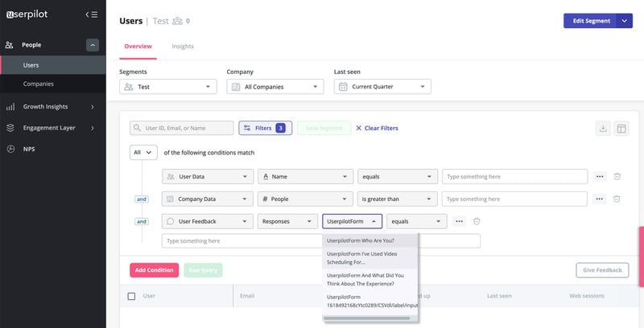Click the Edit Segment button

click(590, 21)
